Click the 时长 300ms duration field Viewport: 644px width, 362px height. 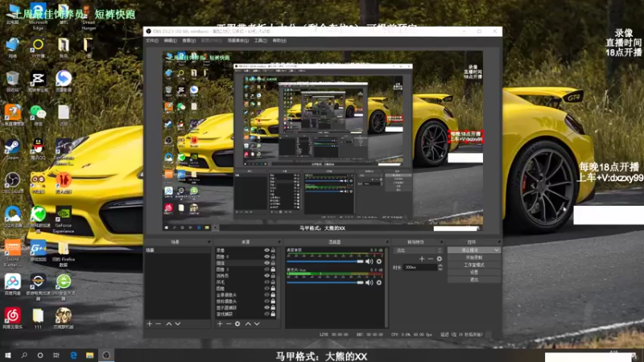(420, 267)
